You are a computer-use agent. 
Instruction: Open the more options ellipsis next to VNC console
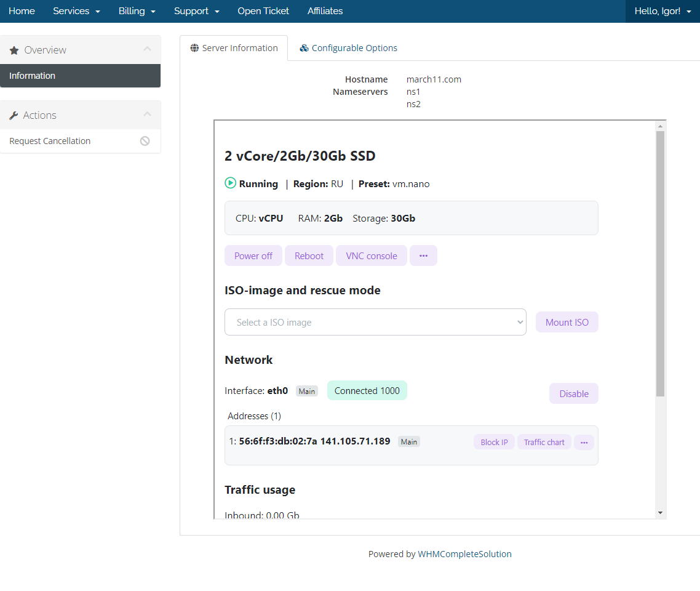[423, 255]
